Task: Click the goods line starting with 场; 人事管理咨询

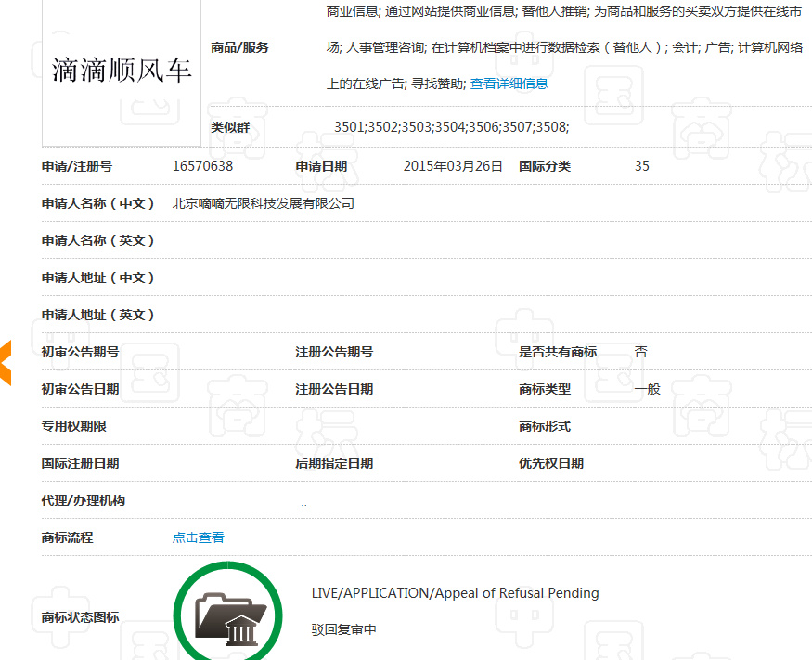Action: pyautogui.click(x=564, y=47)
